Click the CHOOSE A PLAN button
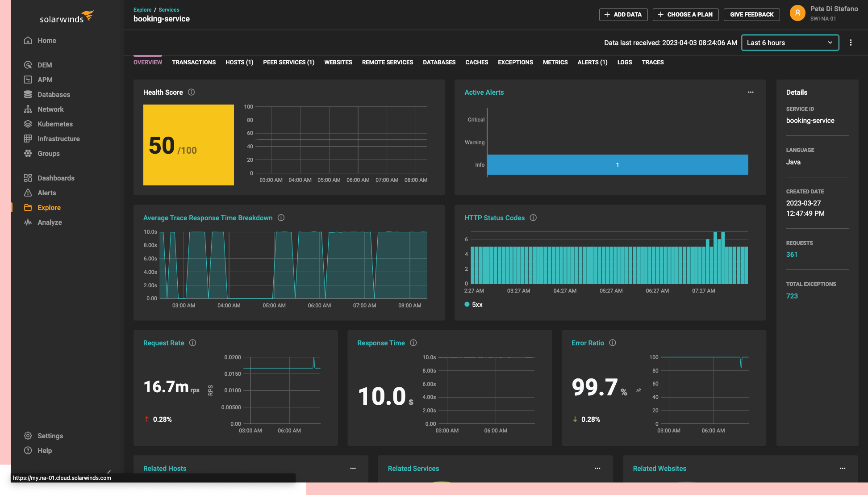 click(x=685, y=14)
